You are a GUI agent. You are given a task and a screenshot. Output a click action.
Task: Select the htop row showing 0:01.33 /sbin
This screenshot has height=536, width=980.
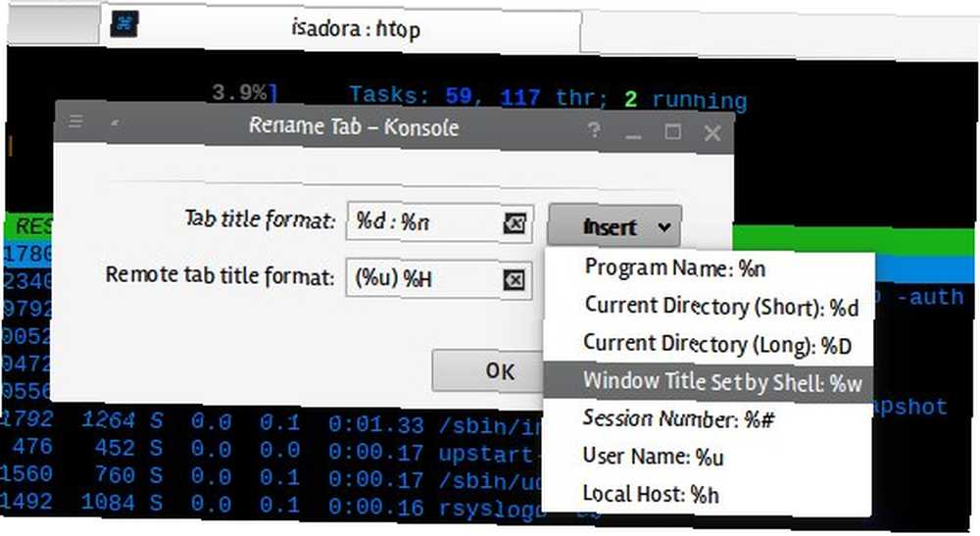(272, 423)
